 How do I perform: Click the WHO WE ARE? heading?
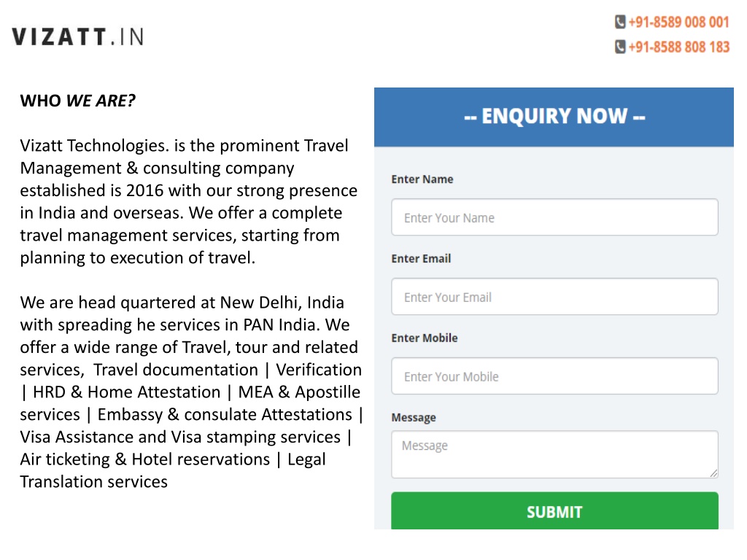[x=77, y=101]
